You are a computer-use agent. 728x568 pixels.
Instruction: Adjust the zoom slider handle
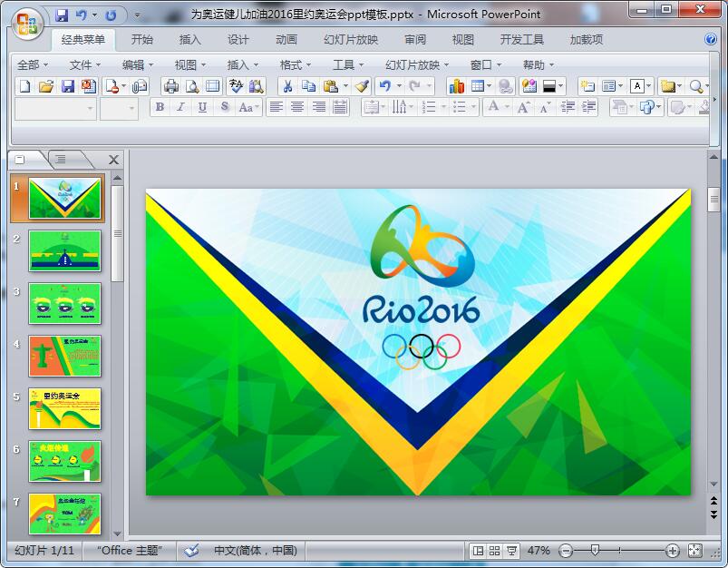tap(595, 551)
